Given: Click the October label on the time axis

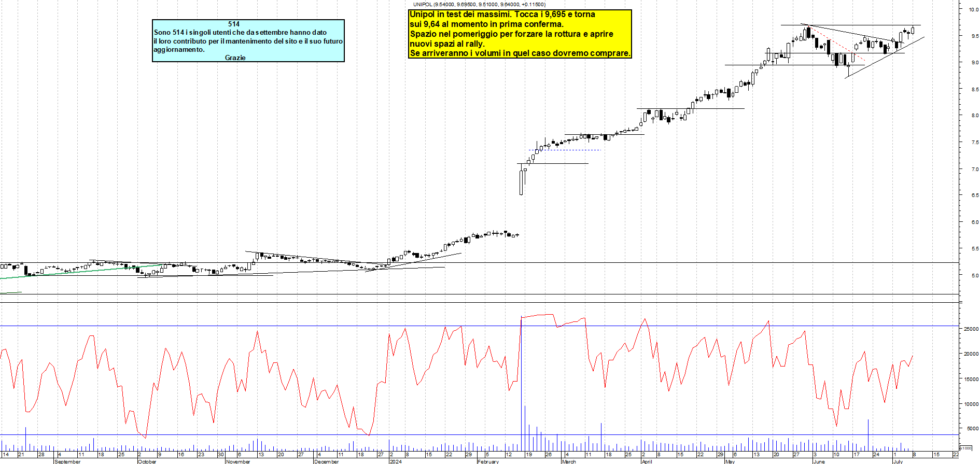Looking at the screenshot, I should point(147,461).
